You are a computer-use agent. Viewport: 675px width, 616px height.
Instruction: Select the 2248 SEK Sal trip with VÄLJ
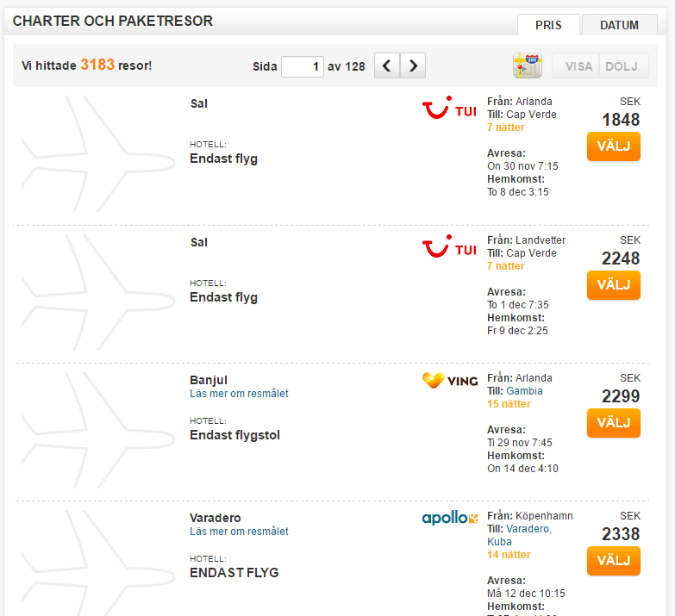pyautogui.click(x=614, y=285)
